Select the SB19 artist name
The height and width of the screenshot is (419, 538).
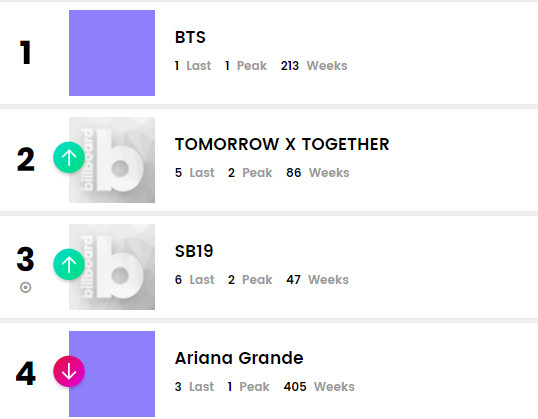pyautogui.click(x=194, y=251)
